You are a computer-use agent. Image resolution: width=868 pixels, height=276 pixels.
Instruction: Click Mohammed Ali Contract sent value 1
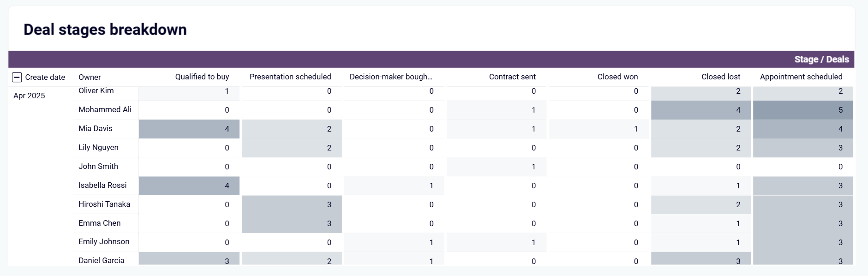(497, 110)
